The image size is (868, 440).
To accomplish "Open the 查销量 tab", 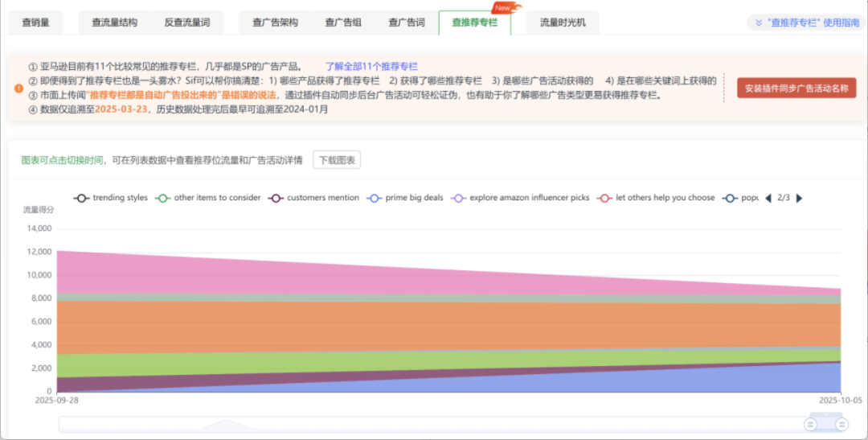I will [x=35, y=23].
